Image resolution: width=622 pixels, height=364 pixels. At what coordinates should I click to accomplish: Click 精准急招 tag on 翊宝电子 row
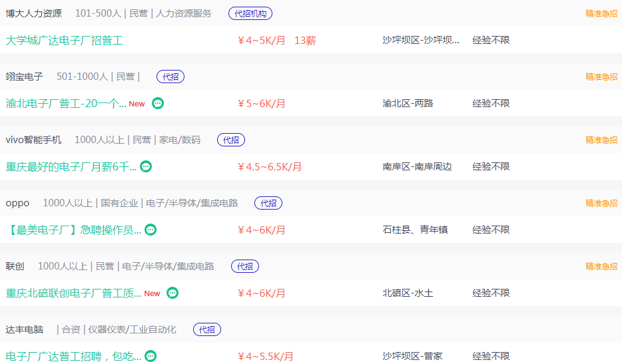(601, 77)
